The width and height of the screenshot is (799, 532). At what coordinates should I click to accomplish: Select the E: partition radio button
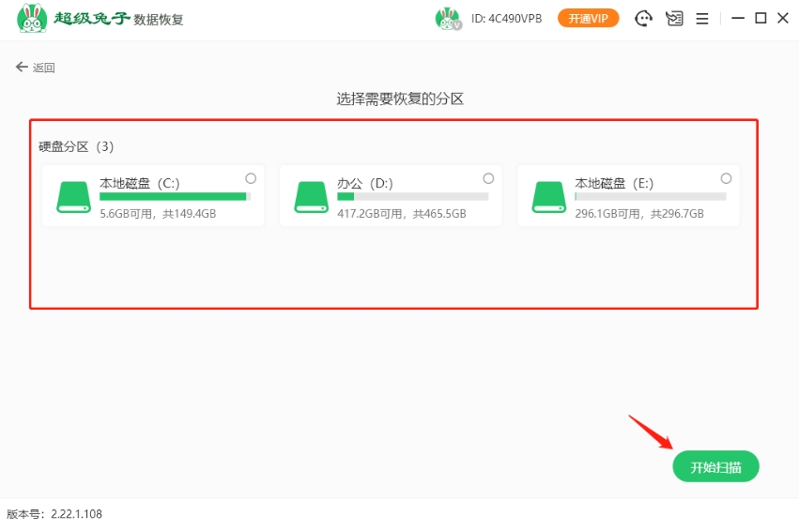726,178
